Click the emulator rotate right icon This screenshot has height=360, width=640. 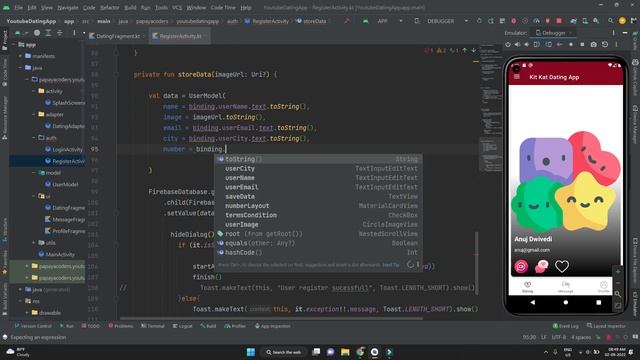[x=549, y=44]
